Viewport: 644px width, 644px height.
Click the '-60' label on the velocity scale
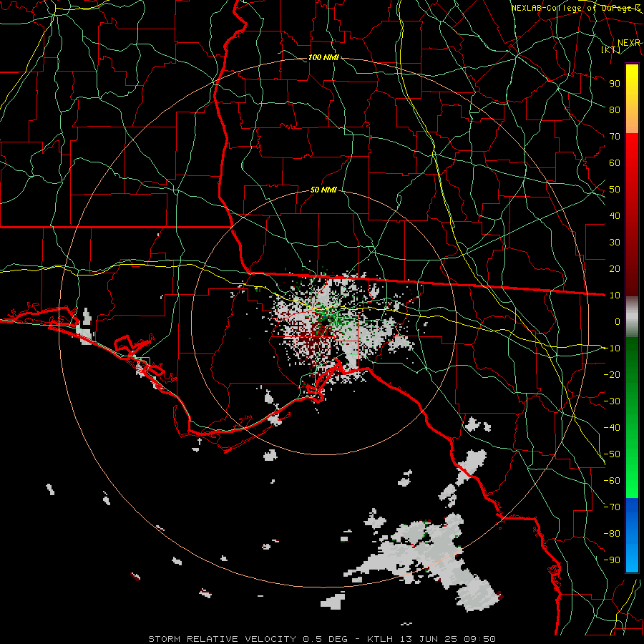click(612, 481)
